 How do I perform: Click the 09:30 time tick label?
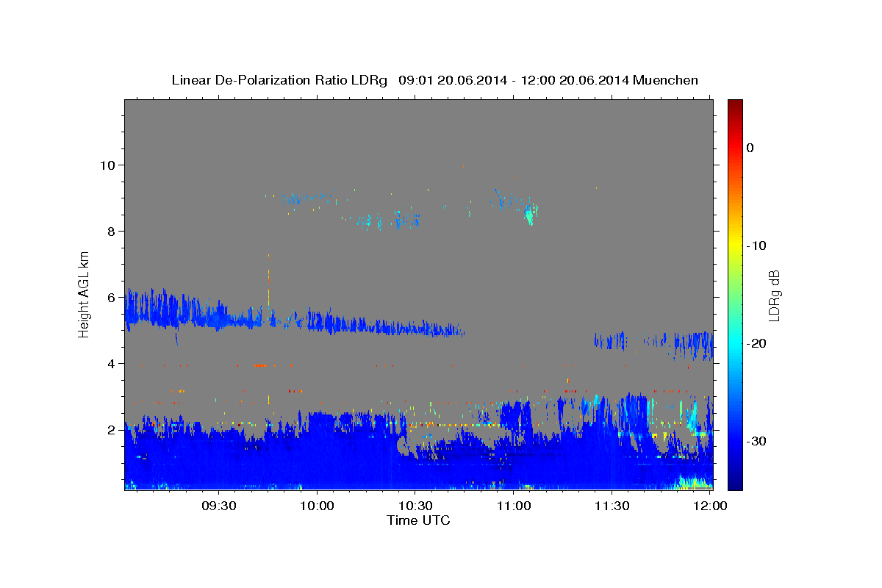(x=218, y=506)
